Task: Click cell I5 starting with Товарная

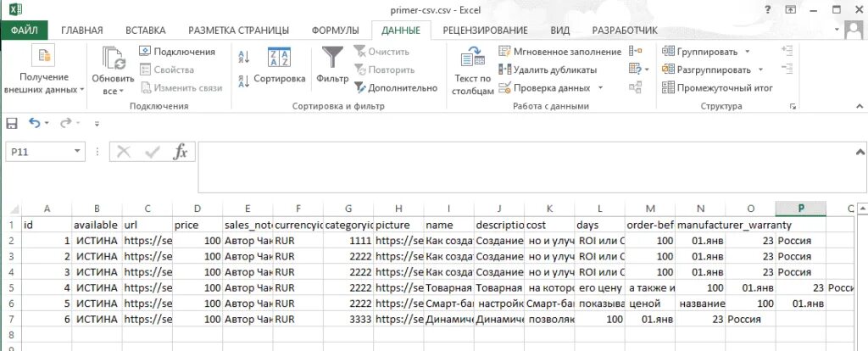Action: click(x=449, y=288)
